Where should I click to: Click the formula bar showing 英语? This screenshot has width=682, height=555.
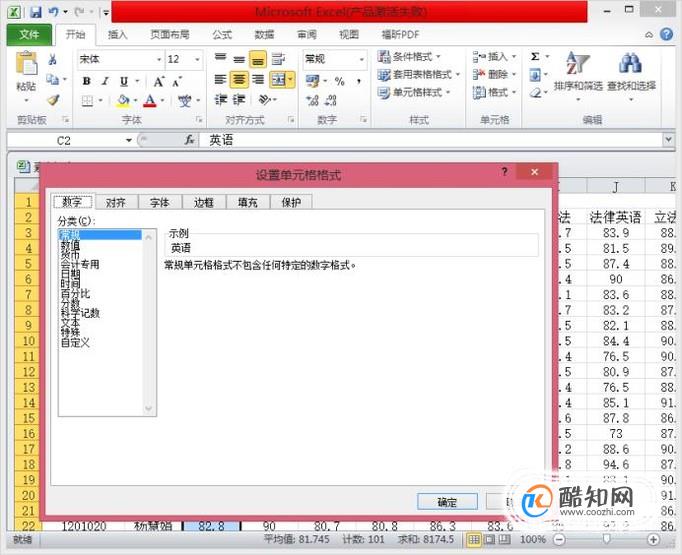click(x=430, y=140)
